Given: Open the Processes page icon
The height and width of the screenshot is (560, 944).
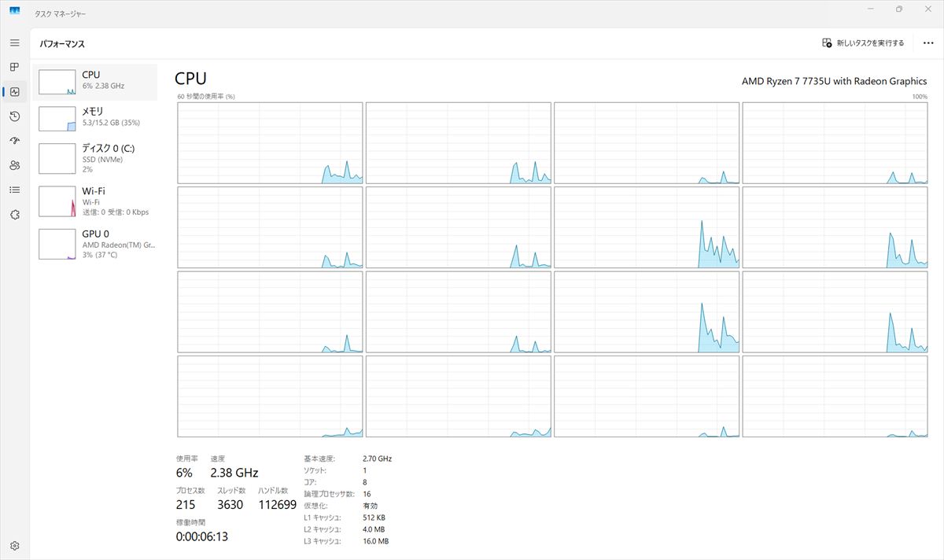Looking at the screenshot, I should pyautogui.click(x=14, y=67).
